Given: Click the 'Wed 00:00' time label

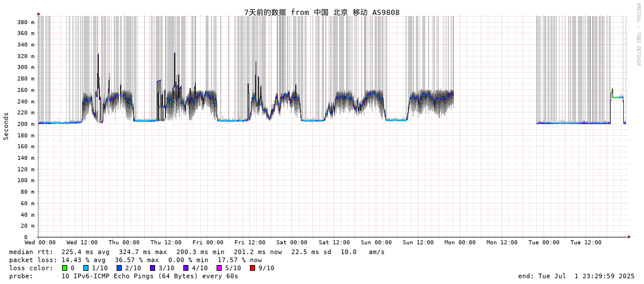Looking at the screenshot, I should pos(41,243).
